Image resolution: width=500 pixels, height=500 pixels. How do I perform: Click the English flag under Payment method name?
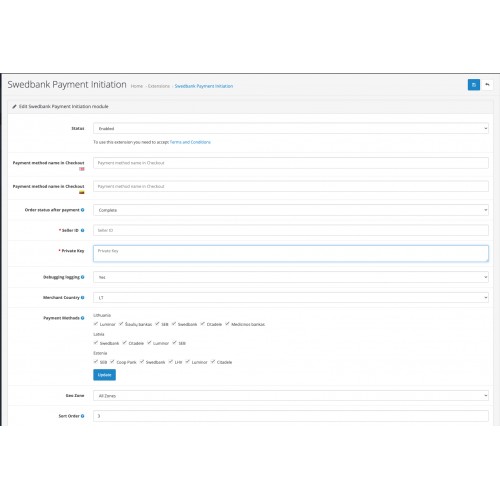[82, 169]
